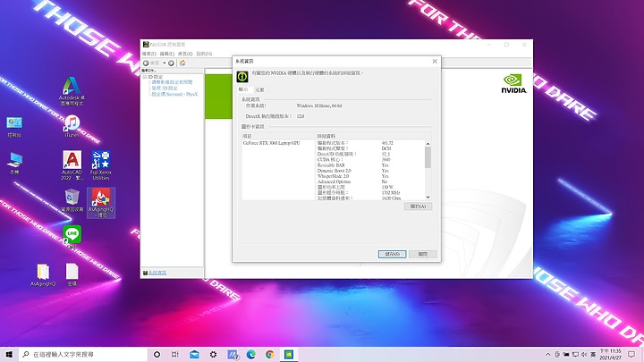This screenshot has width=644, height=362.
Task: Click the Cortana circle on the taskbar
Action: [x=157, y=354]
